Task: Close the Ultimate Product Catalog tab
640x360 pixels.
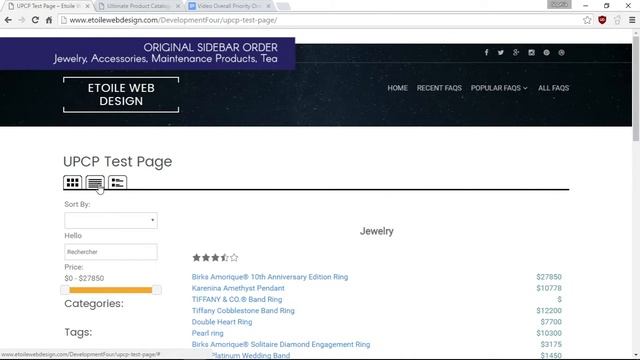Action: 178,6
